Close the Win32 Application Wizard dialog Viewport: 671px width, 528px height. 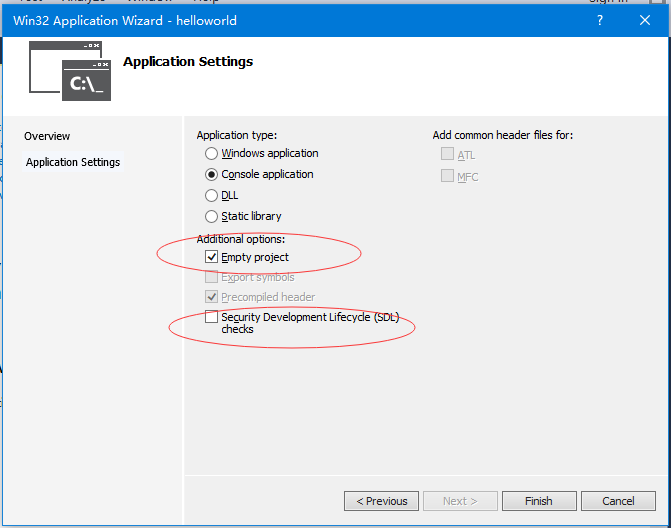[x=645, y=20]
